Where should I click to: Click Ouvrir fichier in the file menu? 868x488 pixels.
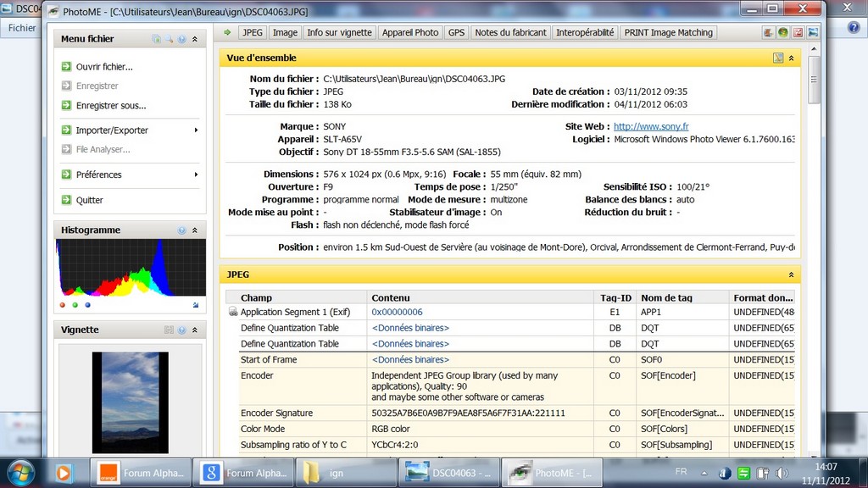pyautogui.click(x=104, y=67)
